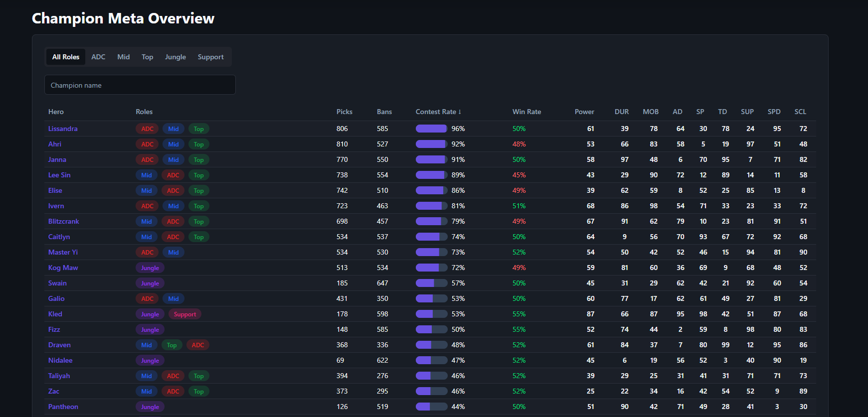The image size is (868, 417).
Task: Click Draven's Top role badge
Action: click(172, 345)
